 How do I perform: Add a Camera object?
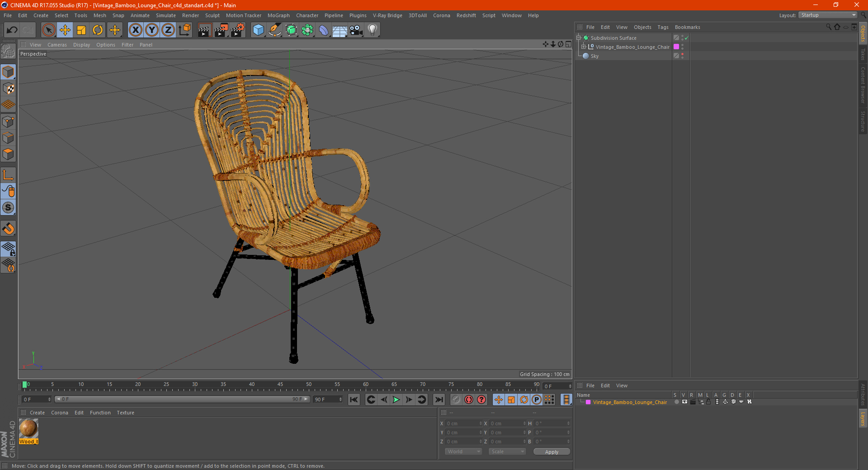(x=356, y=30)
